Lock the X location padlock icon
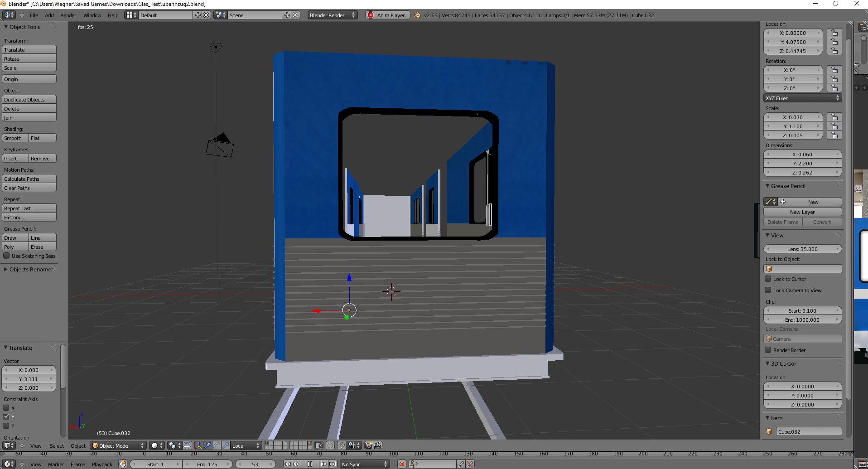868x469 pixels. [834, 33]
